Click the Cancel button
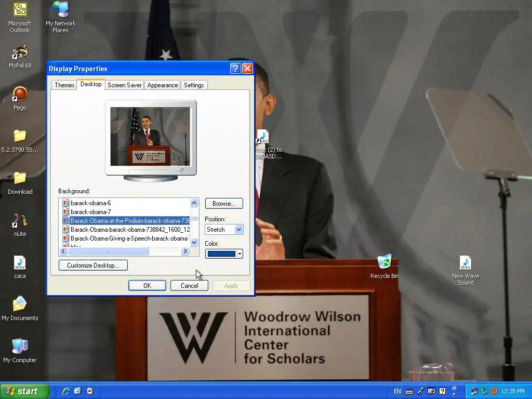The image size is (532, 399). (x=189, y=286)
